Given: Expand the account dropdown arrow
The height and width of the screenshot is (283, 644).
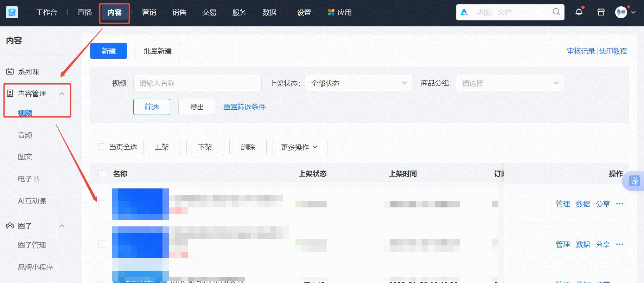Looking at the screenshot, I should 633,12.
